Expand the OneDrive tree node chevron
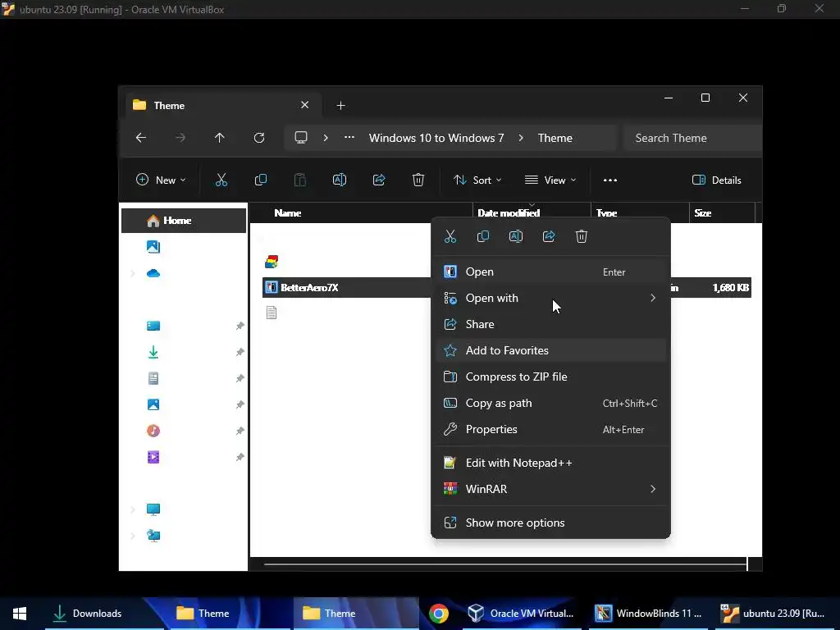 133,273
